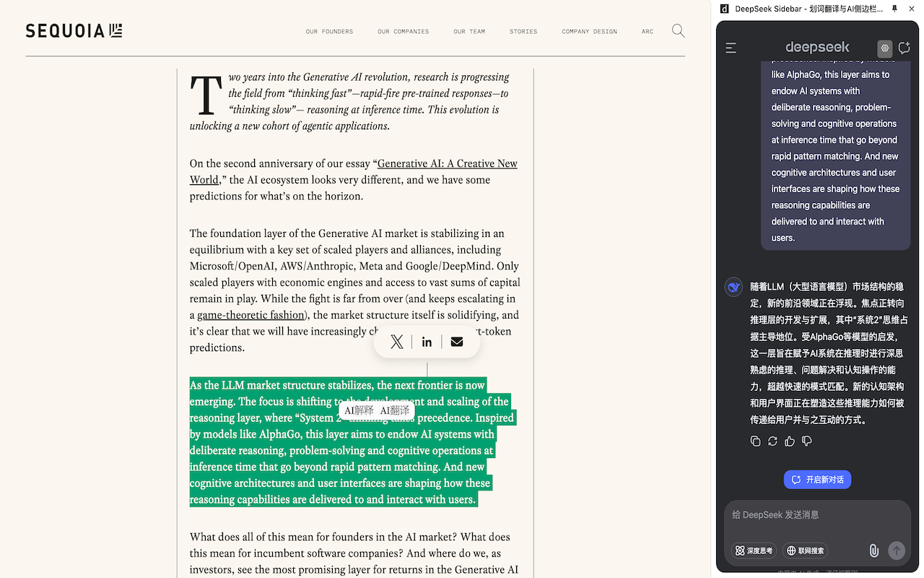This screenshot has width=924, height=578.
Task: Pin the DeepSeek Sidebar panel
Action: 895,9
